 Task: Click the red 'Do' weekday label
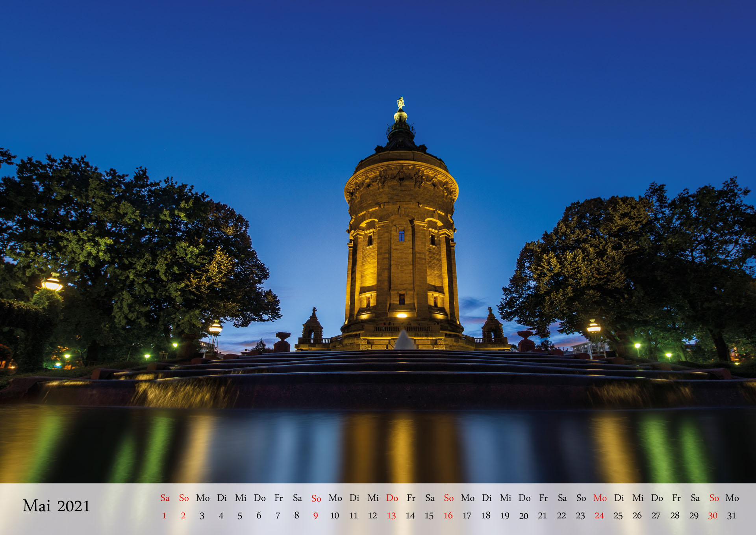pyautogui.click(x=392, y=498)
